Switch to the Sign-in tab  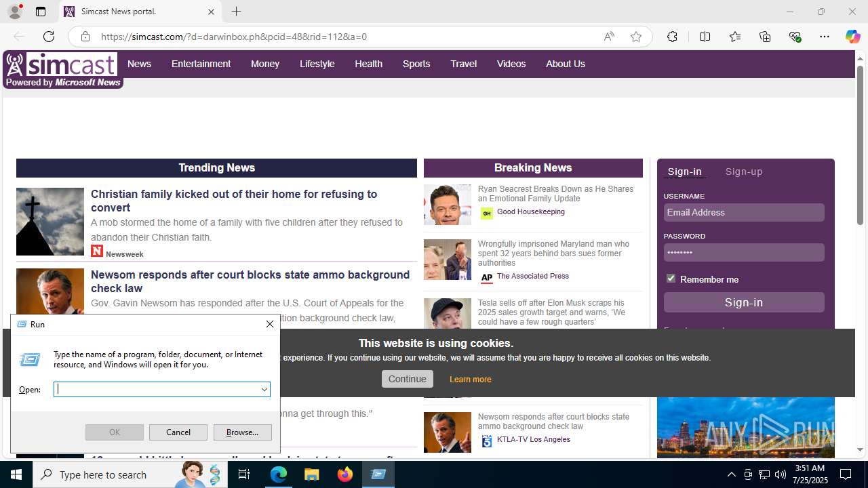(x=684, y=171)
